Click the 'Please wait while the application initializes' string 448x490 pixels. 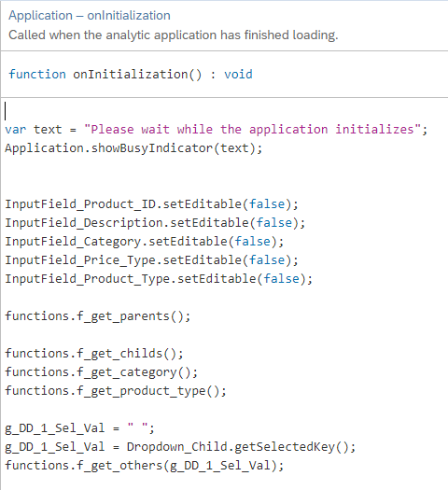[252, 130]
